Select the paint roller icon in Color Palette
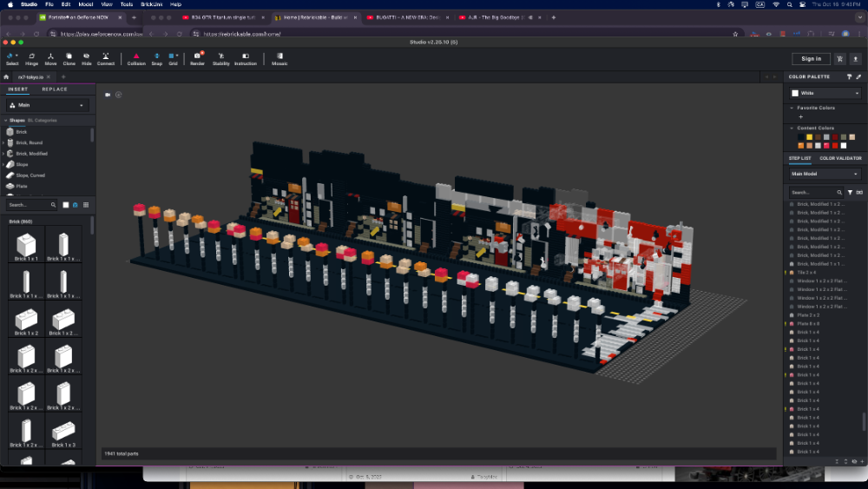Screen dimensions: 868x489 tap(849, 77)
